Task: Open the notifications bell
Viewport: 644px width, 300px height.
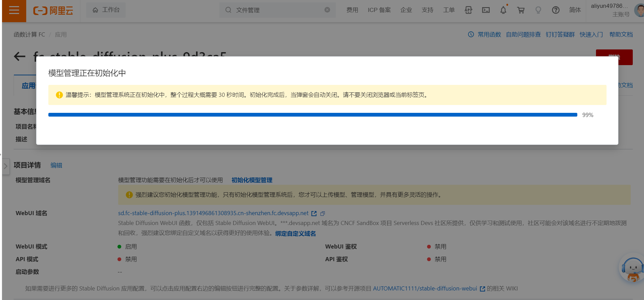Action: 503,10
